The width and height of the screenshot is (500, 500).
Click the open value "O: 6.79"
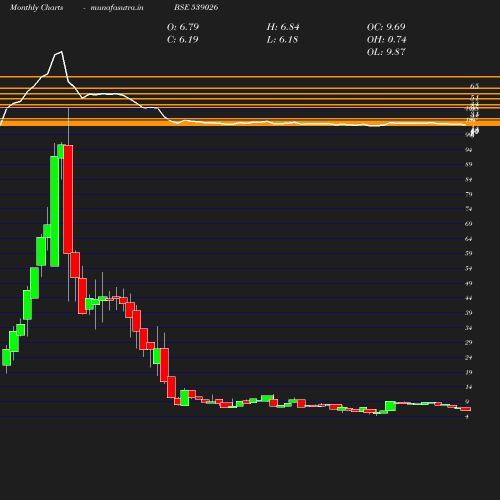click(x=183, y=27)
